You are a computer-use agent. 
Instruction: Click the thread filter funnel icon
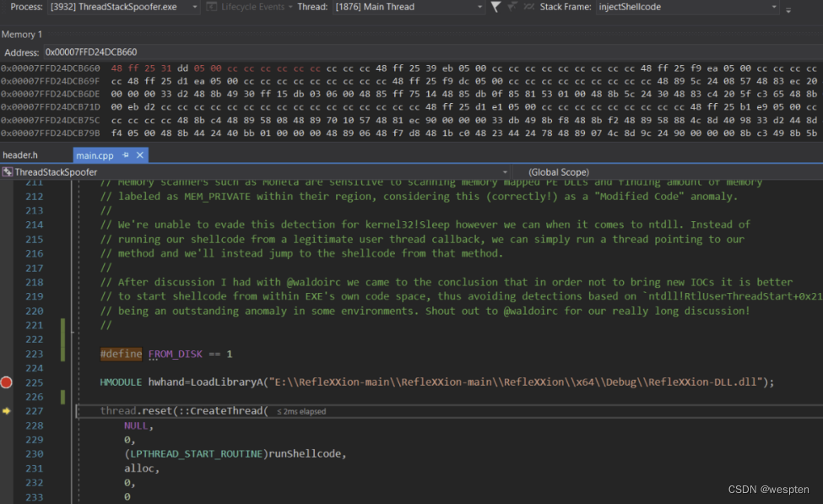[x=495, y=7]
